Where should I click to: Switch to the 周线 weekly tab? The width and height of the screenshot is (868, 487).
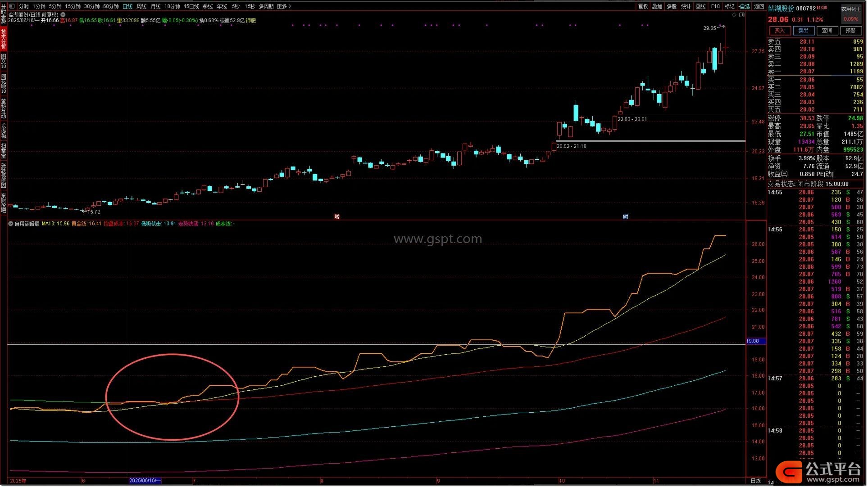[141, 6]
